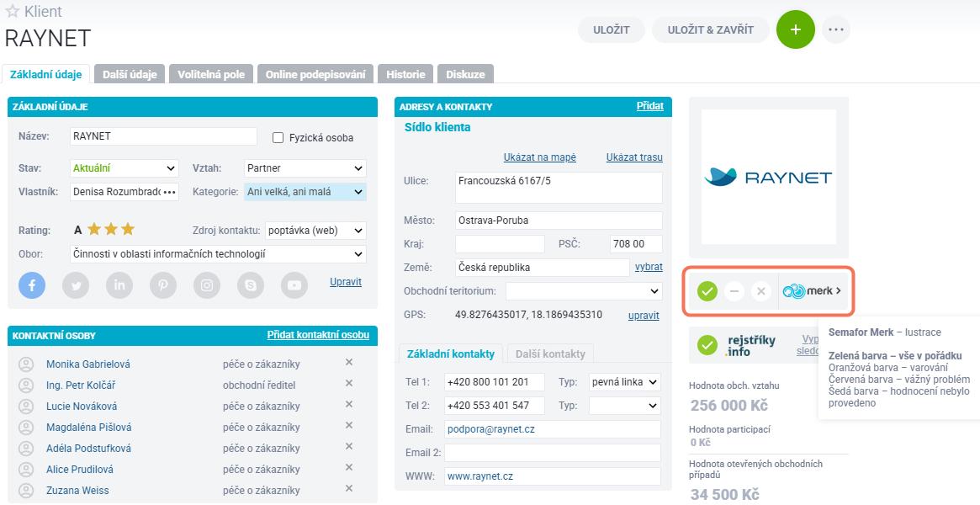
Task: Open the Obchodní teritorium dropdown
Action: (x=584, y=290)
